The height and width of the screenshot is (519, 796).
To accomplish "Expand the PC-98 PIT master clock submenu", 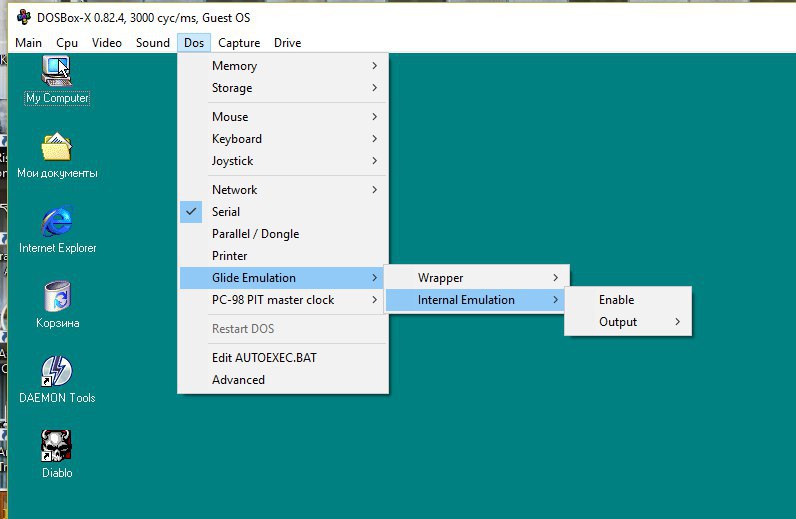I will click(x=283, y=300).
